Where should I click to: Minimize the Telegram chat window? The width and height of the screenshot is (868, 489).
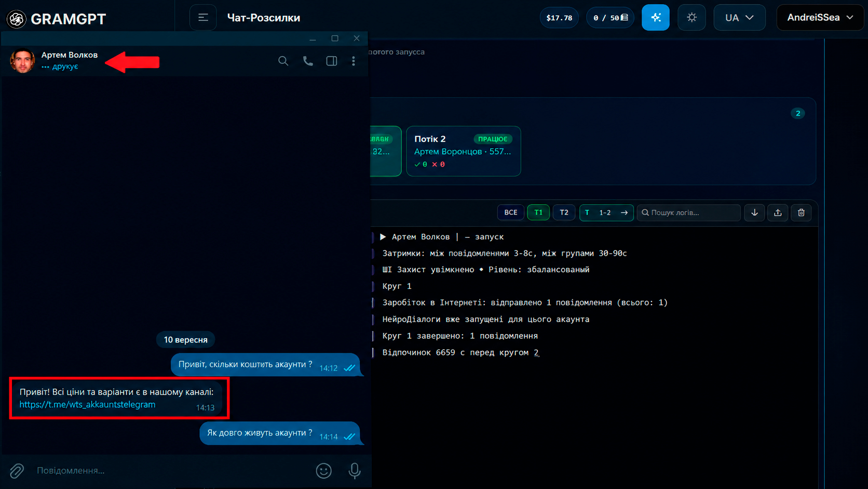[313, 39]
